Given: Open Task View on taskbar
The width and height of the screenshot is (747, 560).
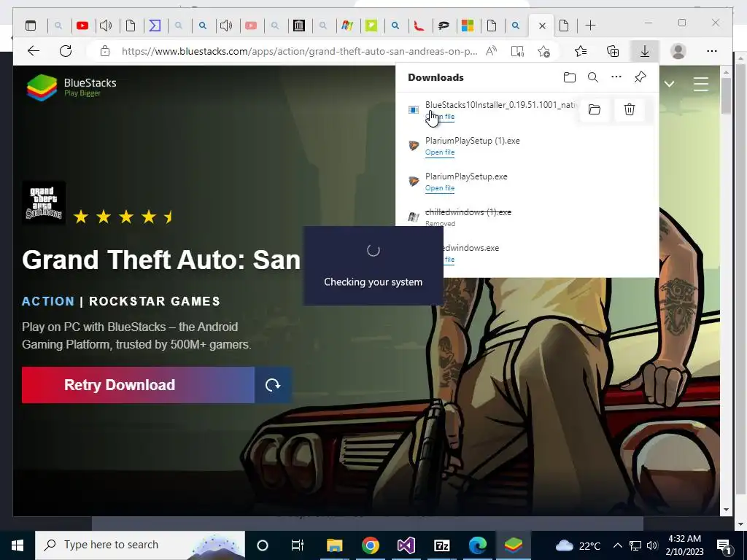Looking at the screenshot, I should pos(298,545).
